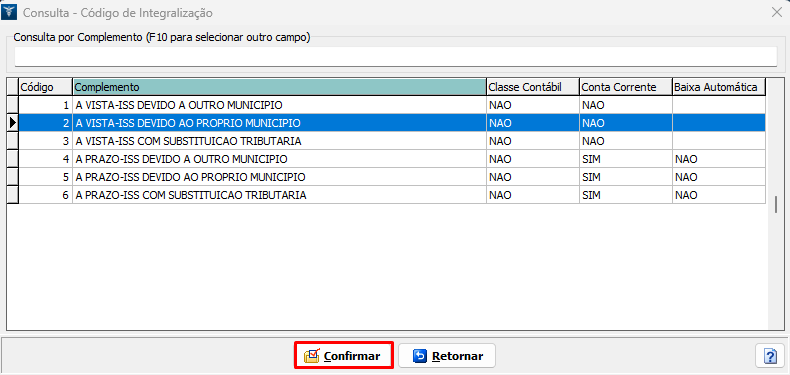Click the highlighted row A VISTA-ISS DEVIDO AO PROPRIO MUNICIPIO
Screen dimensions: 790x375
coord(387,122)
